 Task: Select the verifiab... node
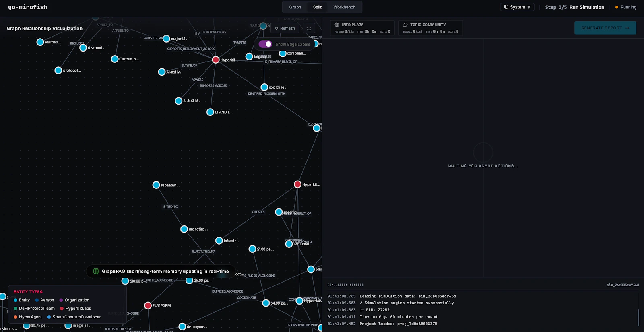40,42
